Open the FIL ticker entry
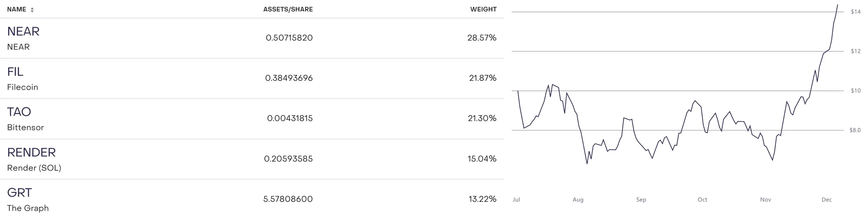Screen dimensions: 868x214 pyautogui.click(x=15, y=72)
